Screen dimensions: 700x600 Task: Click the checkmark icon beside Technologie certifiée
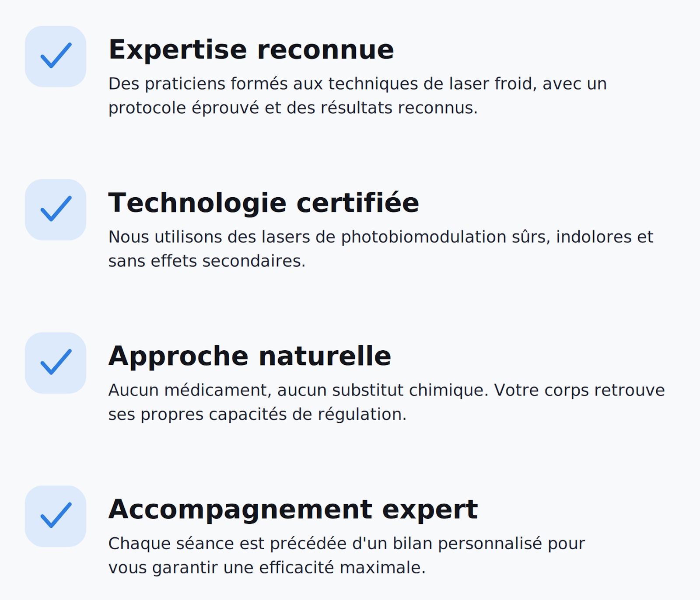coord(56,209)
